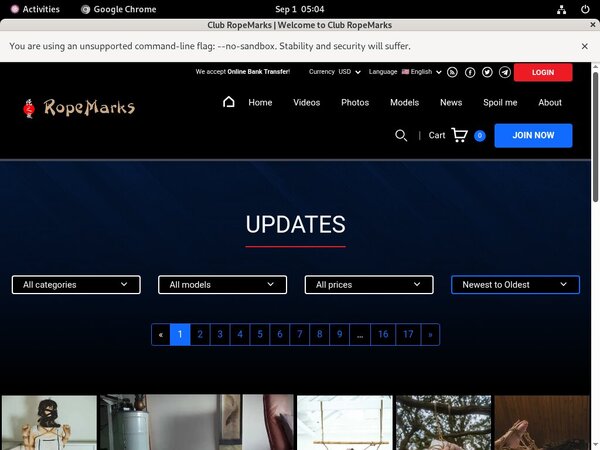Expand the All categories dropdown
This screenshot has width=600, height=450.
pyautogui.click(x=75, y=285)
